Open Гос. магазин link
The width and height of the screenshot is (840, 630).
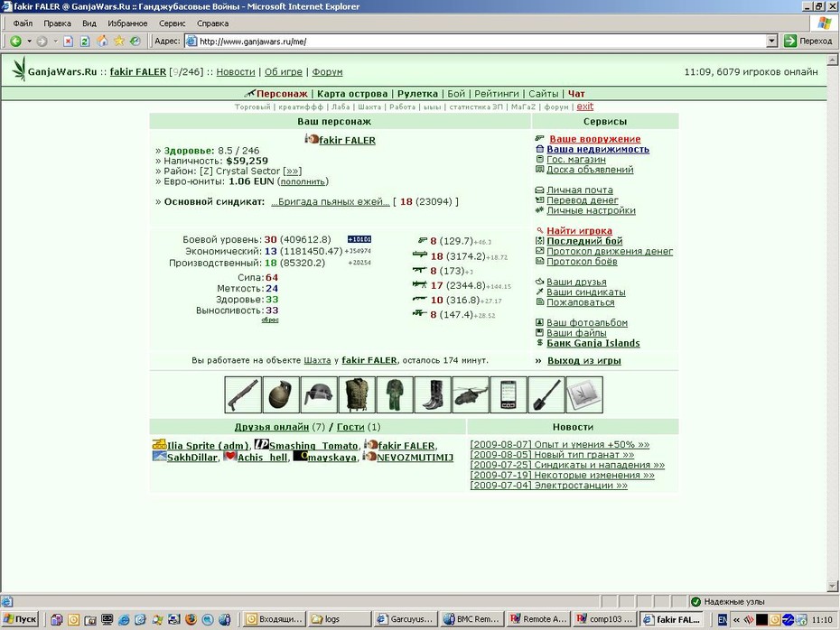click(x=576, y=160)
